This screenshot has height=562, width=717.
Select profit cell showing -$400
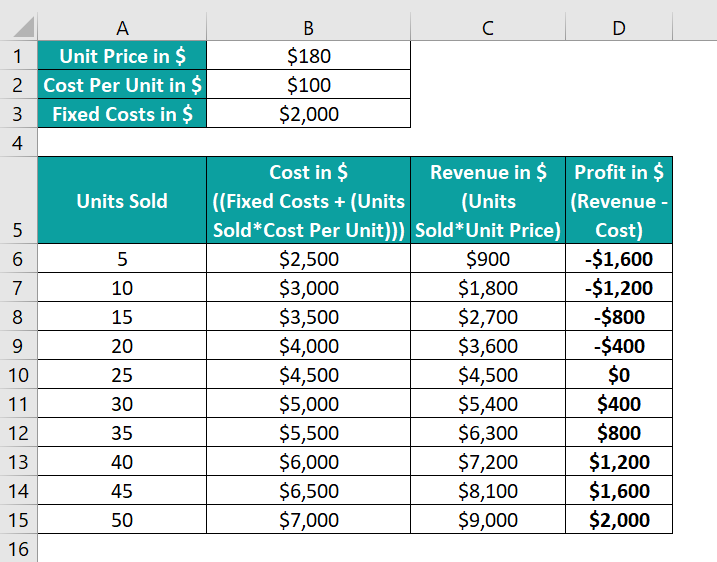pyautogui.click(x=619, y=345)
